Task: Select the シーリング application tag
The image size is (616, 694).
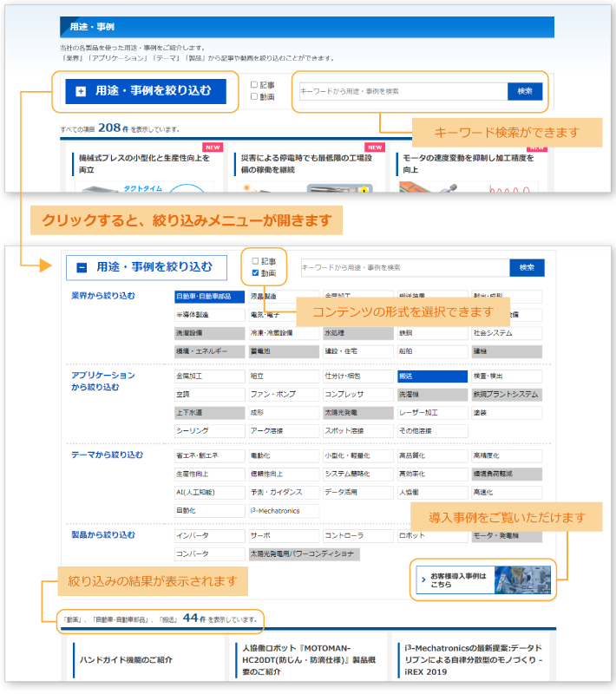Action: click(209, 431)
